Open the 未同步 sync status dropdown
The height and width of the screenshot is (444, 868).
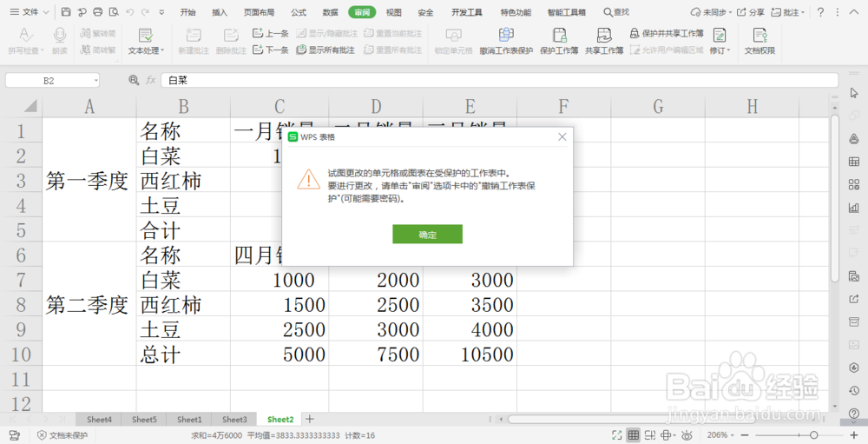[712, 11]
